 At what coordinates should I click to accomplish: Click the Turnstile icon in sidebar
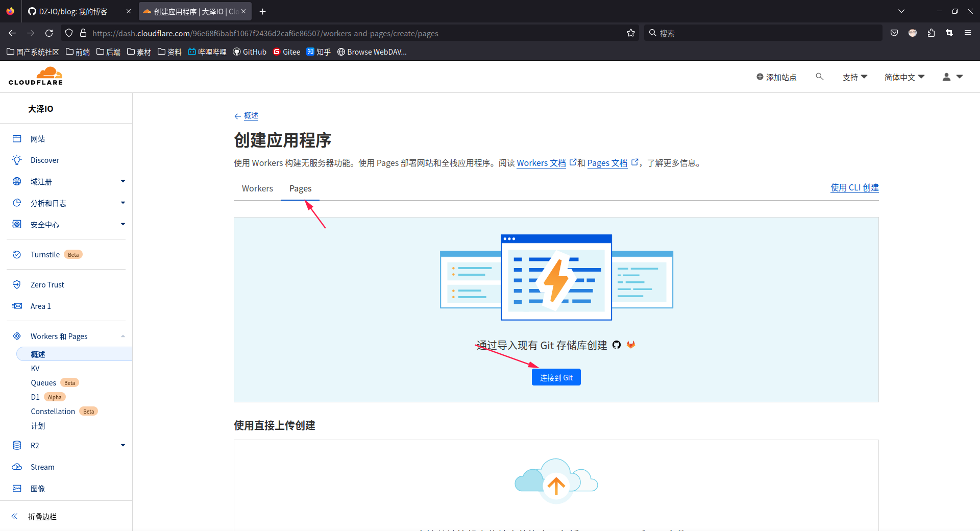pos(17,255)
